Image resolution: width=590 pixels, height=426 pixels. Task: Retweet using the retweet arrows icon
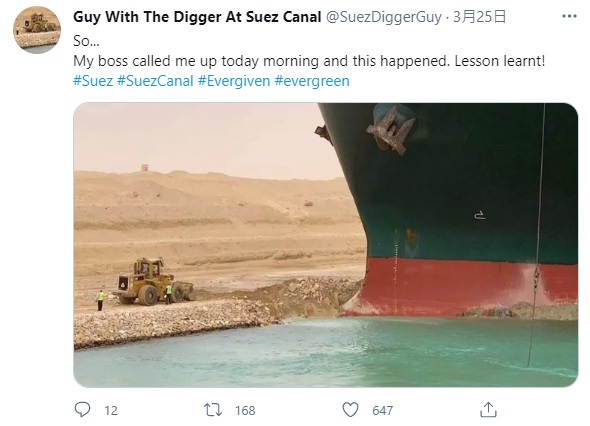(213, 410)
